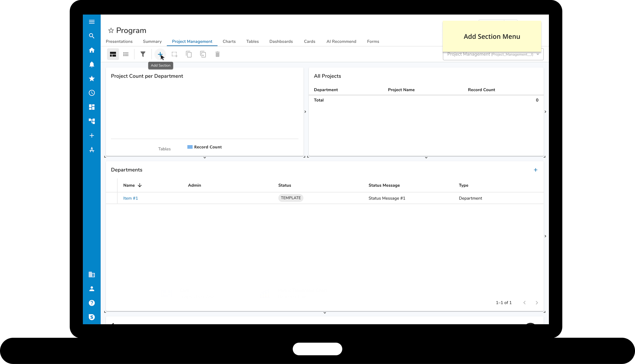Image resolution: width=635 pixels, height=364 pixels.
Task: Open notifications bell icon
Action: [92, 64]
